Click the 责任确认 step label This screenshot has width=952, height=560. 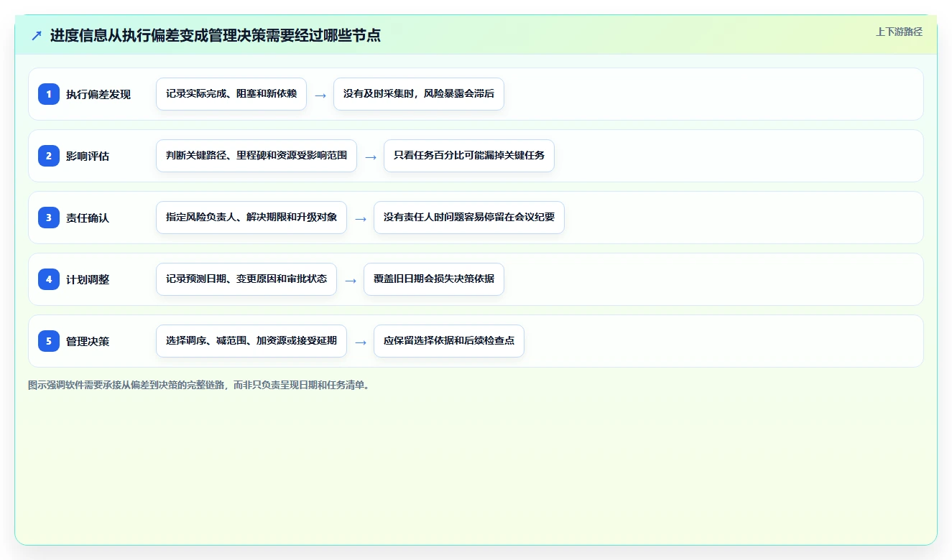point(88,218)
